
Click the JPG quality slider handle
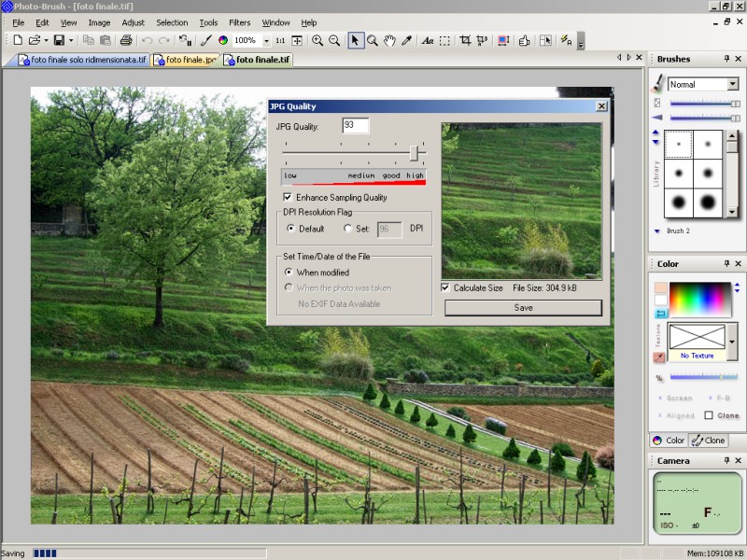(x=416, y=153)
